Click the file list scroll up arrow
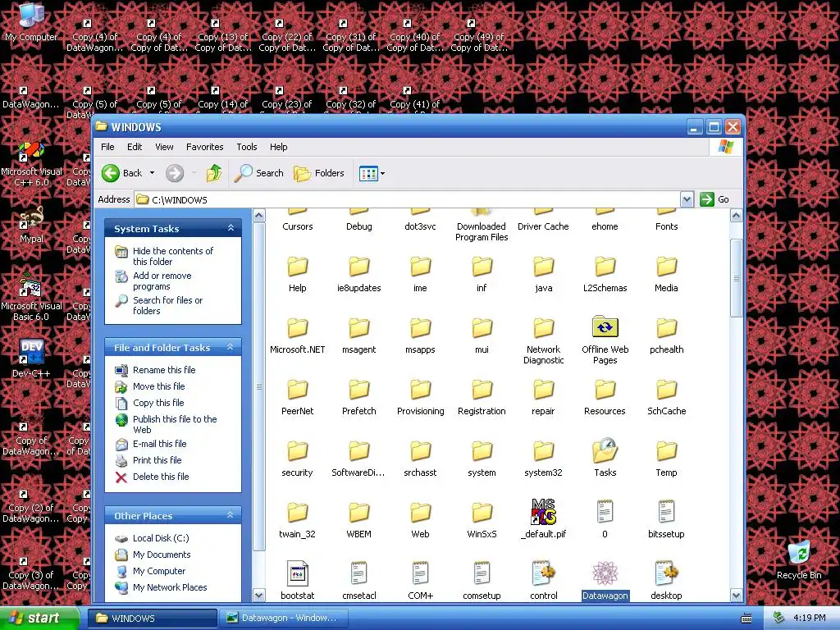 click(736, 216)
